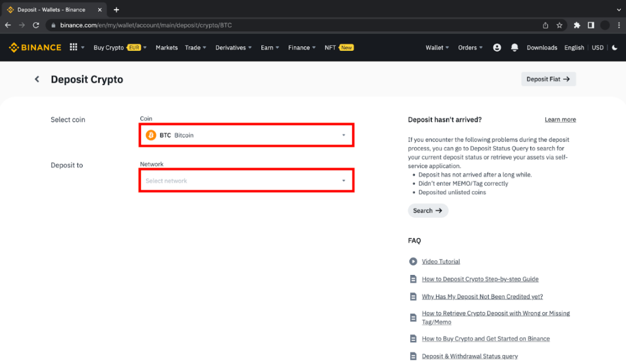626x364 pixels.
Task: Open the Select network dropdown
Action: (x=246, y=181)
